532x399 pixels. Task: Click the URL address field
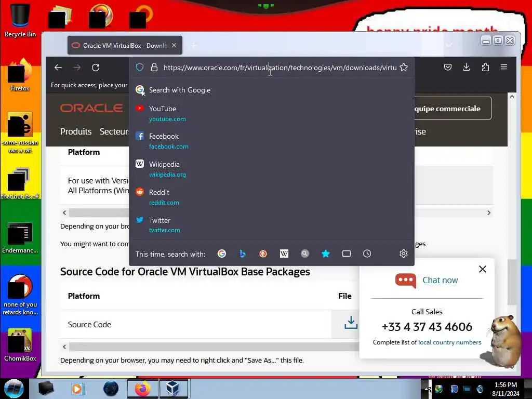click(280, 68)
